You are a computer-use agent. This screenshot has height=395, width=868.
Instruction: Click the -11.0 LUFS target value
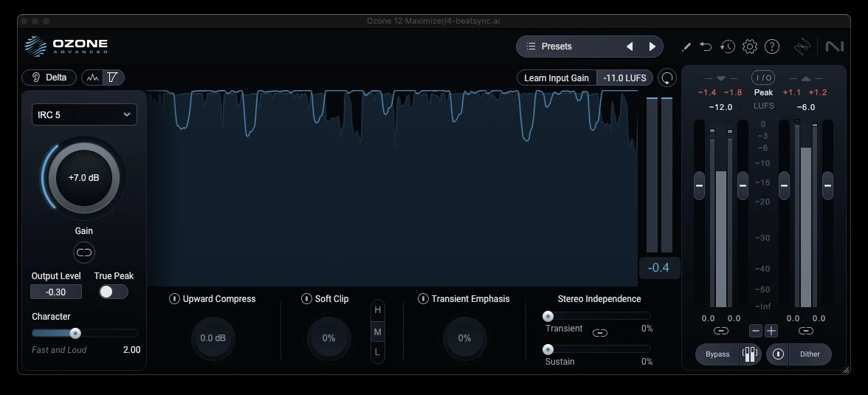click(625, 78)
